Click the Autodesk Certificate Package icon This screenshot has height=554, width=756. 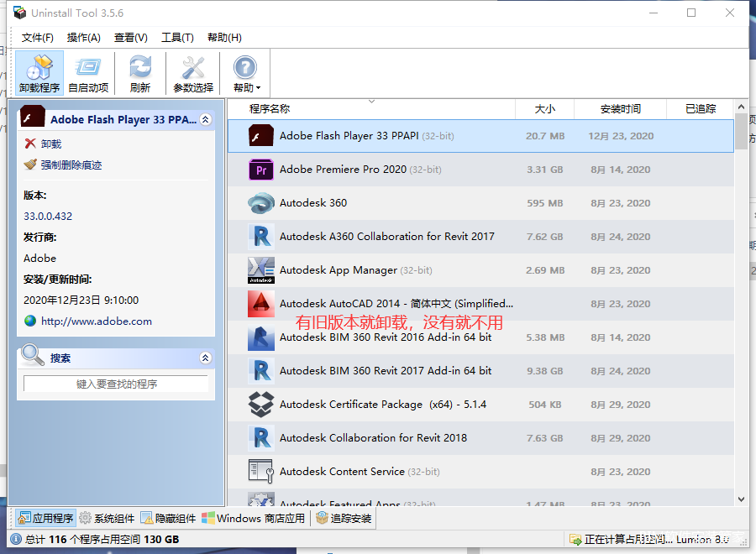click(x=261, y=405)
